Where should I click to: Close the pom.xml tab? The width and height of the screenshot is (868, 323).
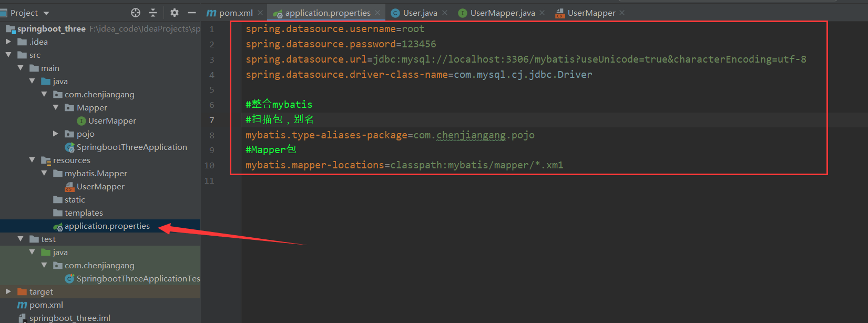point(260,13)
